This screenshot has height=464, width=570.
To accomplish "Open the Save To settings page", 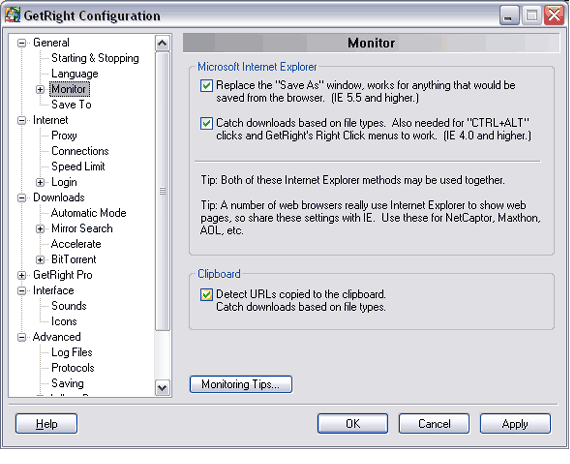I will 71,105.
